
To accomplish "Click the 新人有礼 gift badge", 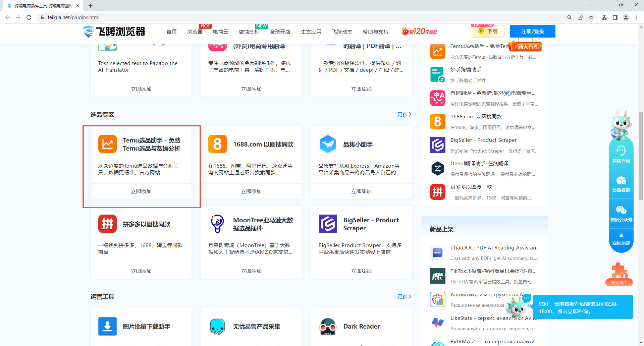I will point(525,46).
